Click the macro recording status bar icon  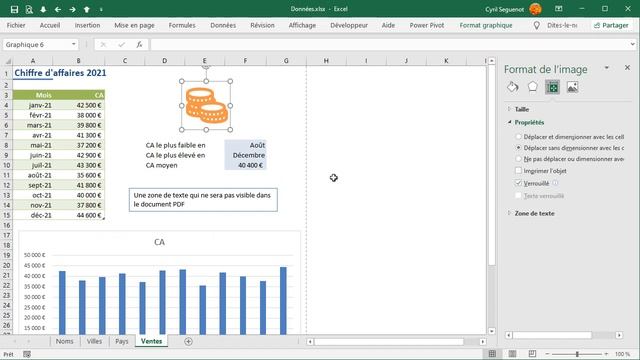tap(27, 354)
